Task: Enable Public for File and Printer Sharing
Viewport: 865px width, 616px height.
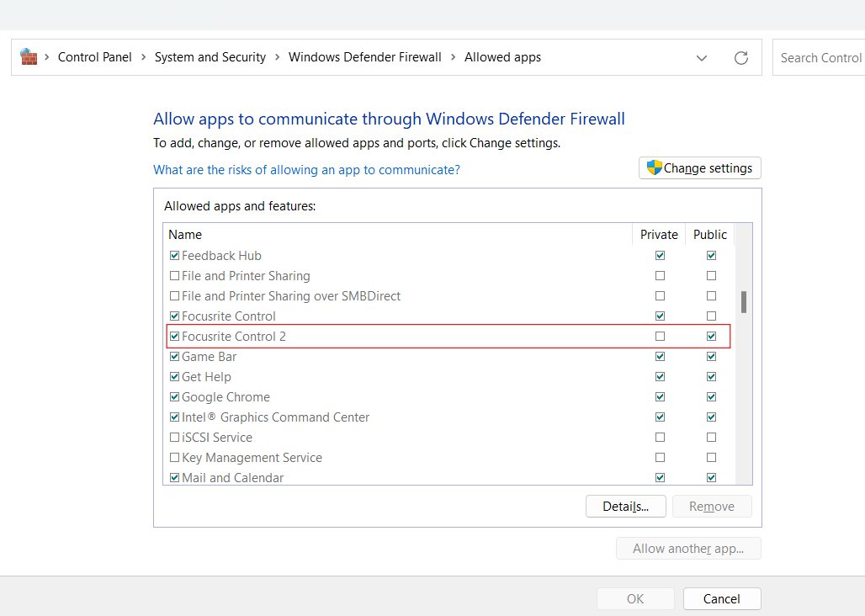Action: tap(711, 275)
